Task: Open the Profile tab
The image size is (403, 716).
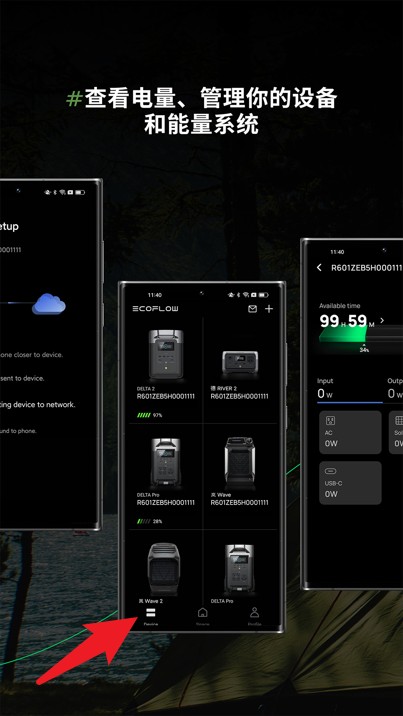Action: point(254,616)
